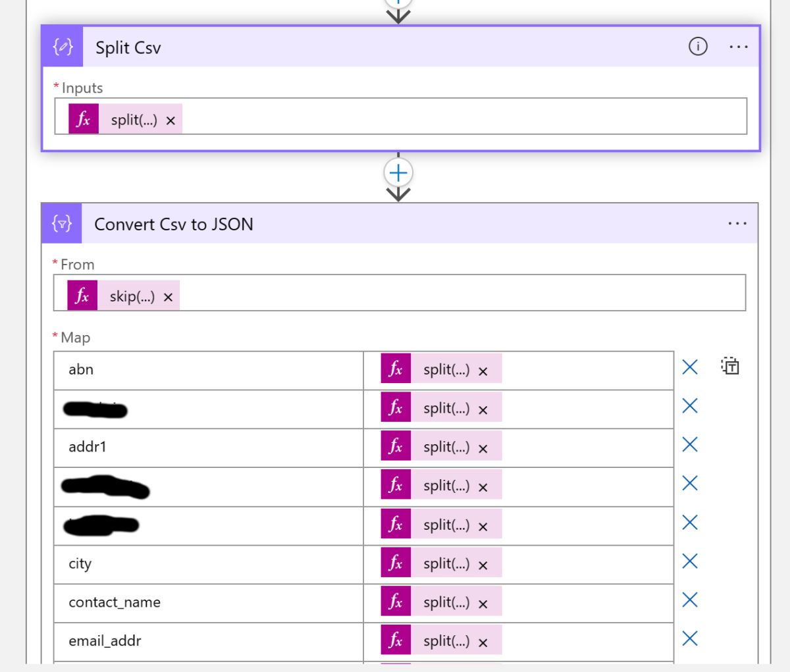Click the fx icon in the addr1 row
The image size is (790, 672).
[396, 447]
